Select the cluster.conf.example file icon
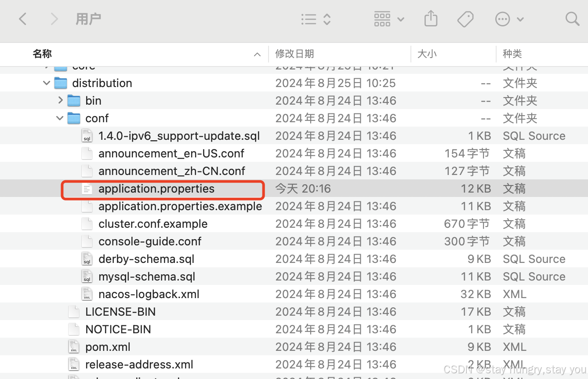Viewport: 588px width, 379px height. 87,224
